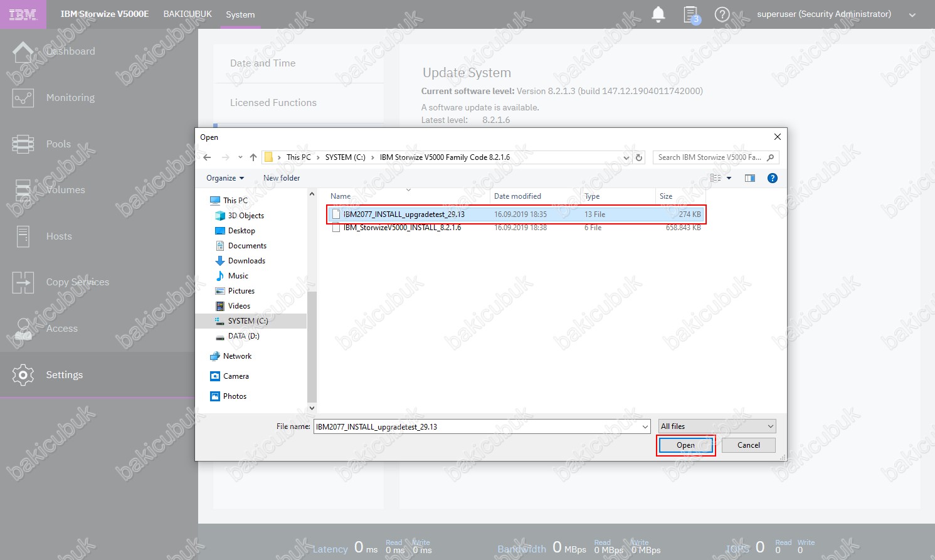Click the search magnifier icon

tap(770, 157)
